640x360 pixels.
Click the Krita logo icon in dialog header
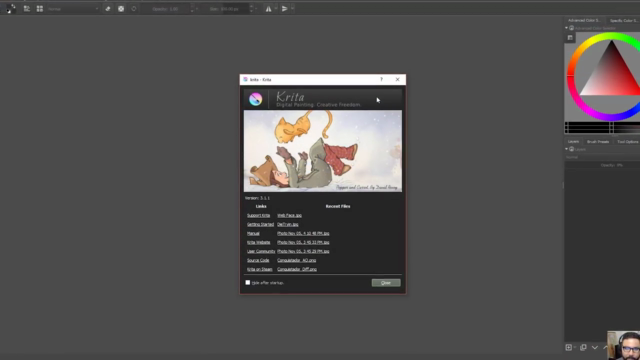[256, 99]
